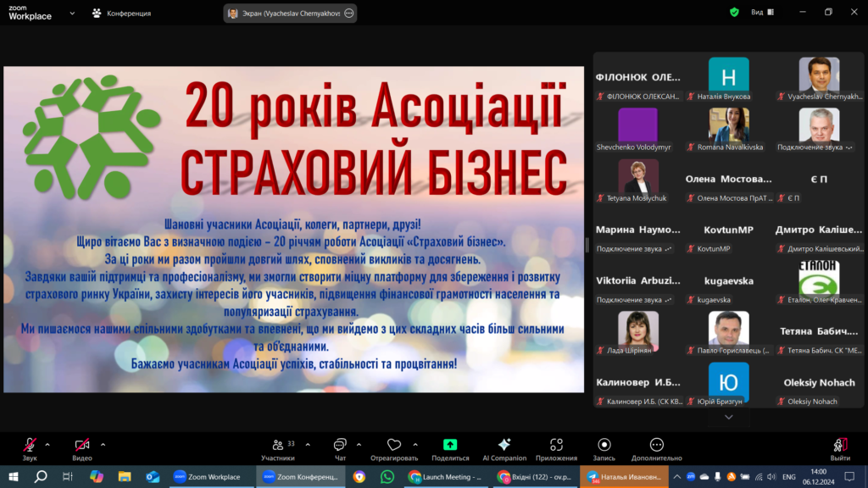Select the Лада Шірінян participant tile
Screen dimensions: 868x488
click(638, 332)
